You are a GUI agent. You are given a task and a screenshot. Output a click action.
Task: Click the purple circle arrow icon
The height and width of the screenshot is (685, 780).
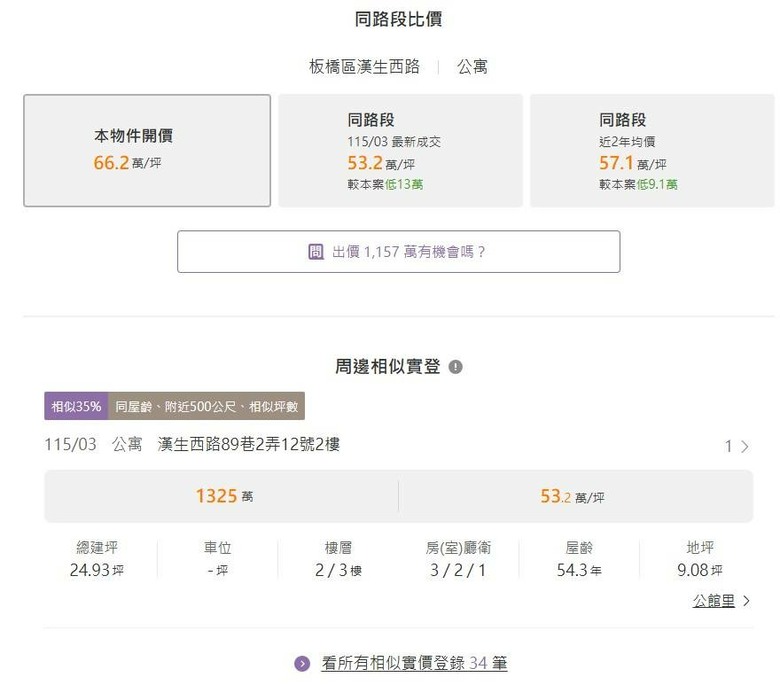[302, 664]
